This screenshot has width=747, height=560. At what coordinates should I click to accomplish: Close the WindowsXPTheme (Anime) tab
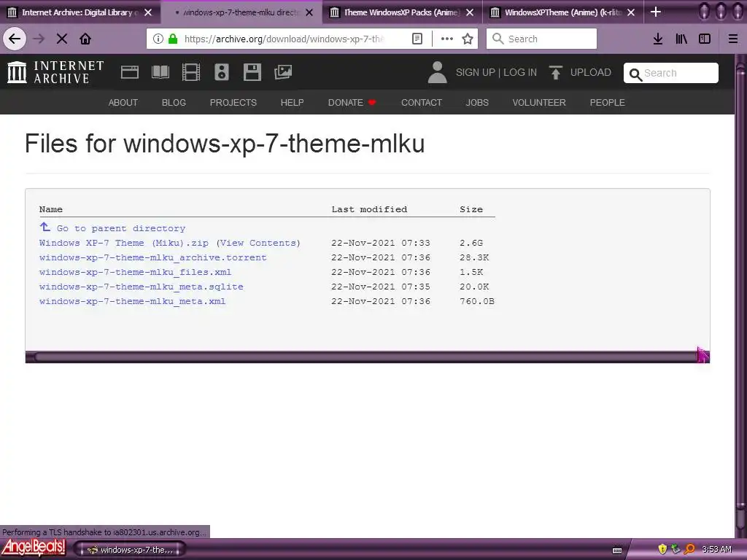click(x=631, y=12)
